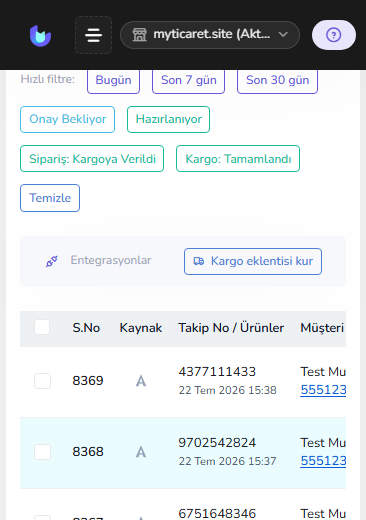
Task: Click tracking number 4377111433
Action: (217, 372)
